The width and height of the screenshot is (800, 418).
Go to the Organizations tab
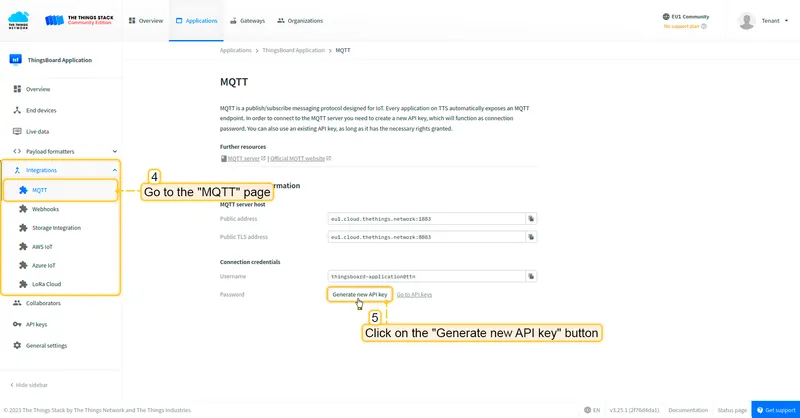pos(300,21)
